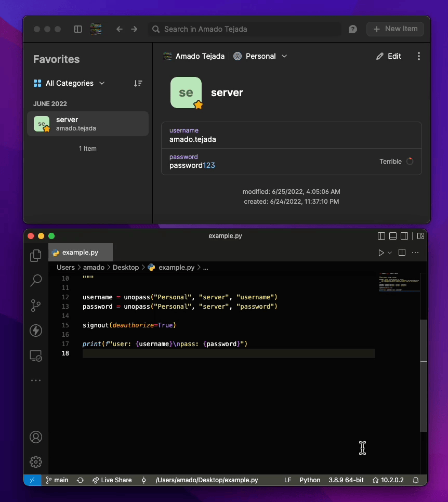Screen dimensions: 448x502
Task: Click the remote window icon in status bar
Action: coord(32,480)
